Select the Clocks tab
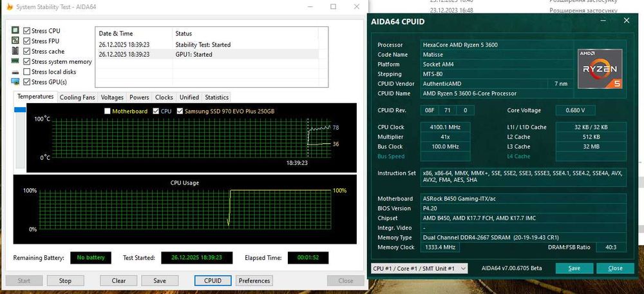This screenshot has height=294, width=644. 164,97
